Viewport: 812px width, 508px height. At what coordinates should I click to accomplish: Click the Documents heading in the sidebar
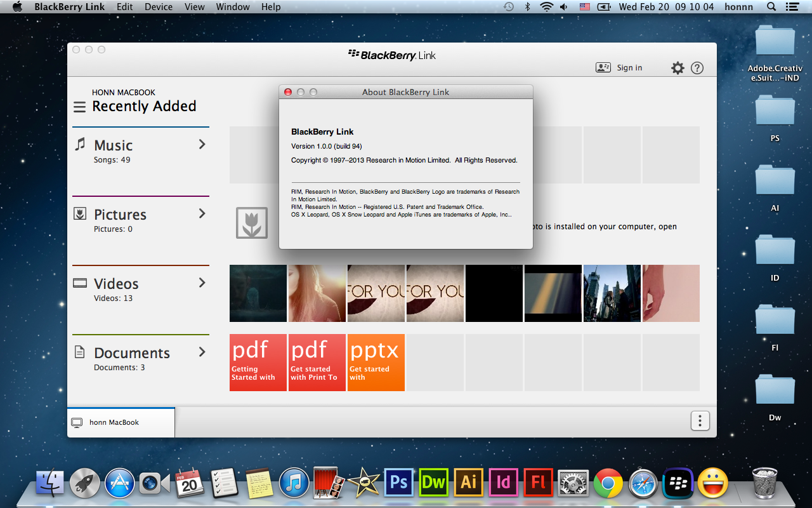click(x=132, y=353)
